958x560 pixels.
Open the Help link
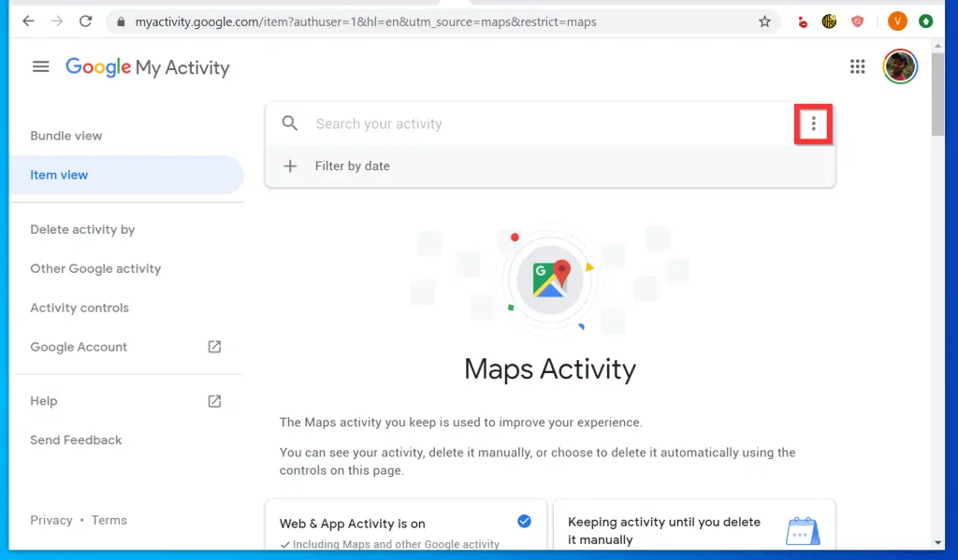(x=44, y=401)
